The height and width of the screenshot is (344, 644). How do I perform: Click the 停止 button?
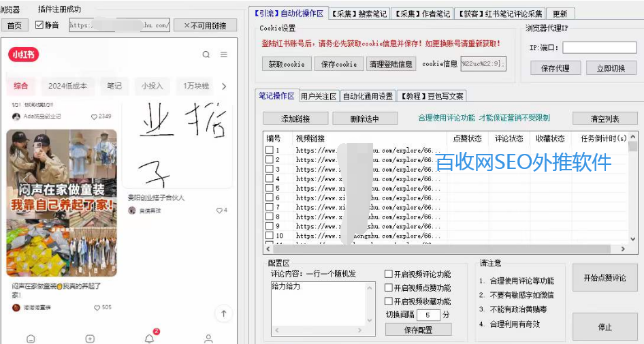tap(605, 327)
